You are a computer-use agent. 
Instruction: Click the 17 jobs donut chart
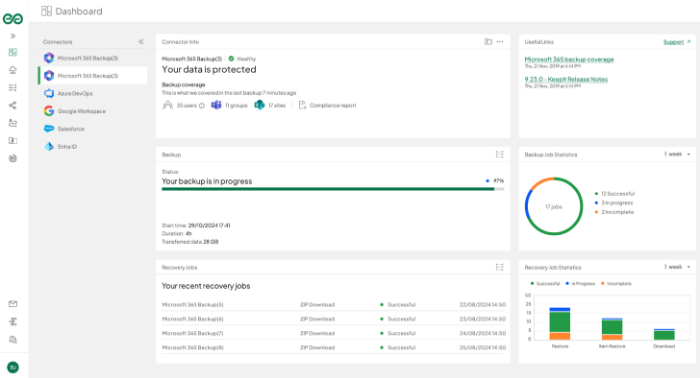554,206
